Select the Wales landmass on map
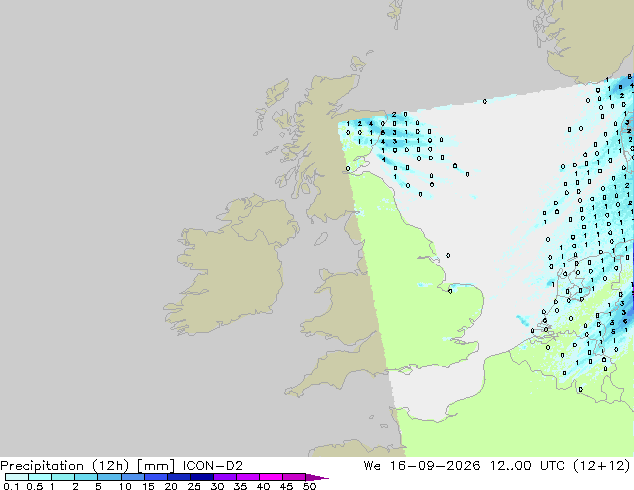 342,307
